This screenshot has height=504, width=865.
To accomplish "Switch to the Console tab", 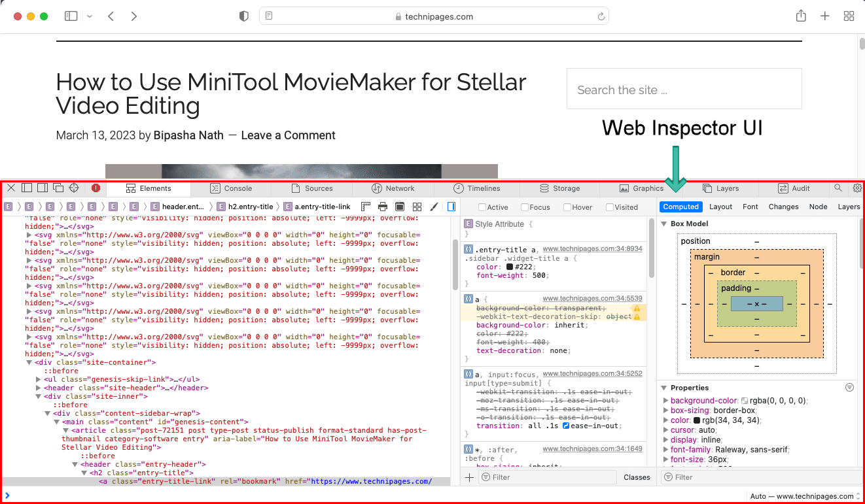I will click(x=231, y=188).
